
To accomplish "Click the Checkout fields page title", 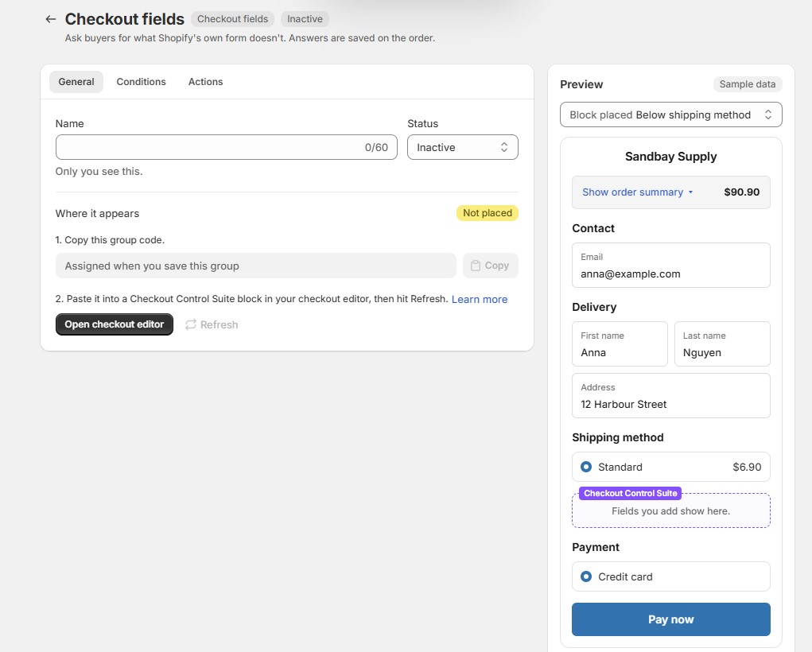I will click(x=124, y=19).
